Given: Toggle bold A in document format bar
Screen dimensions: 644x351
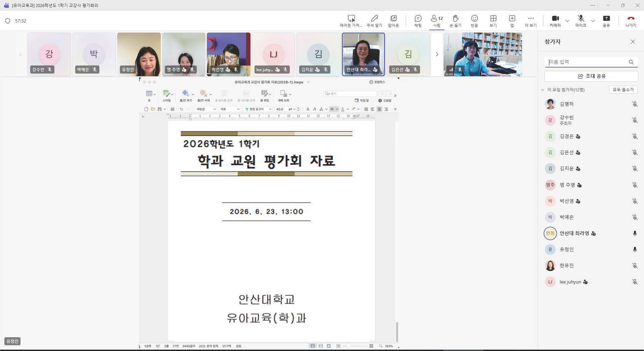Looking at the screenshot, I should pyautogui.click(x=308, y=109).
